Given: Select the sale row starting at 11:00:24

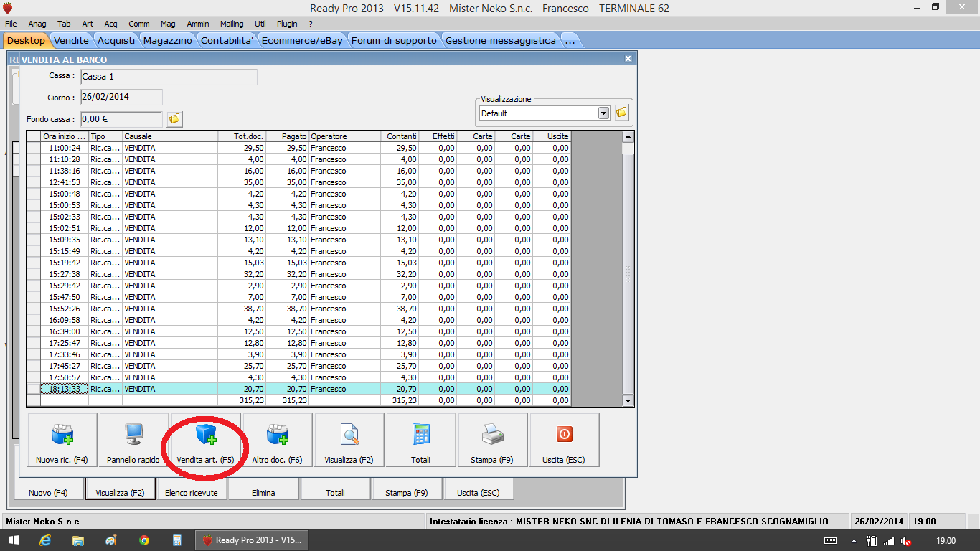Looking at the screenshot, I should (298, 148).
